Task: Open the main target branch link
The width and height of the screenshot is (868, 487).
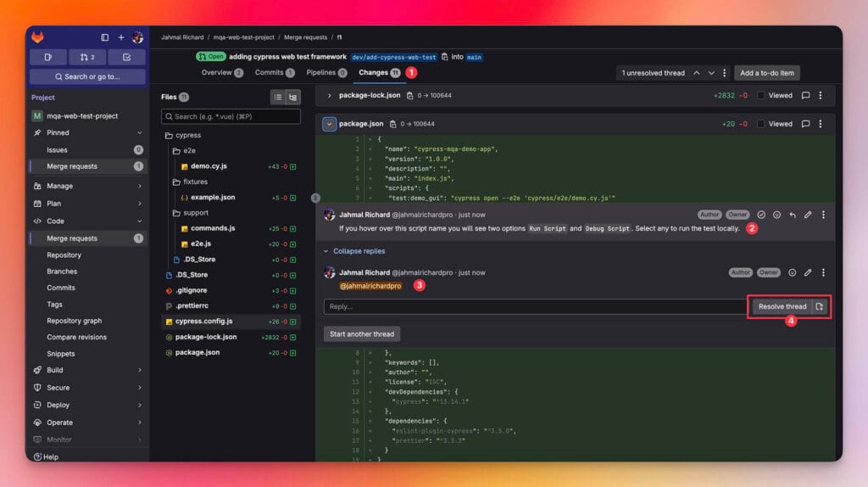Action: 474,57
